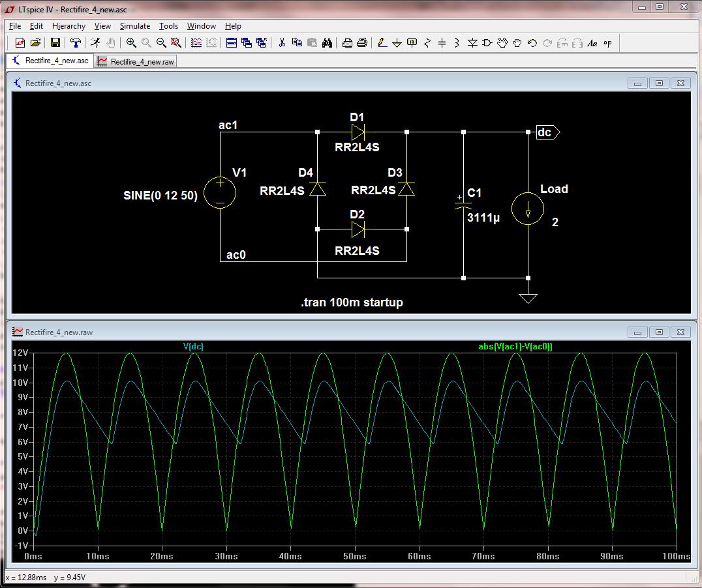Select the Diode placement tool
The image size is (702, 588).
[x=472, y=43]
